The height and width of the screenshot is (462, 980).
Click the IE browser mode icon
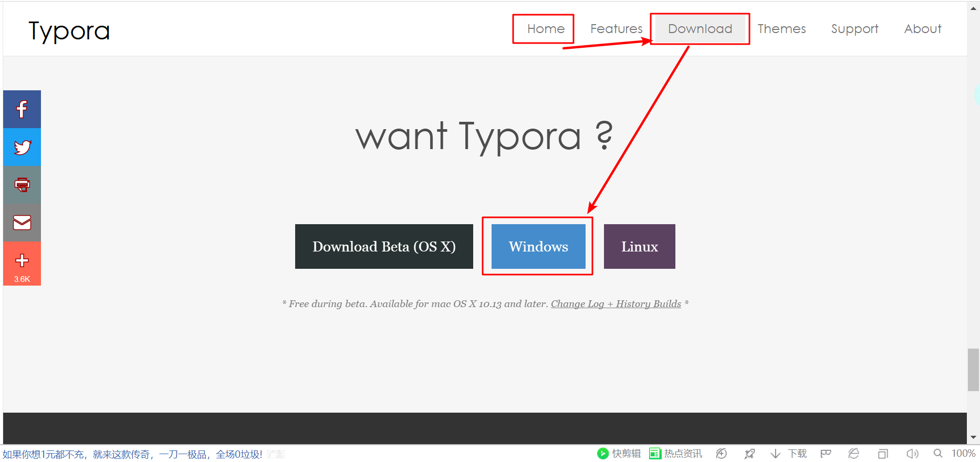pyautogui.click(x=854, y=454)
